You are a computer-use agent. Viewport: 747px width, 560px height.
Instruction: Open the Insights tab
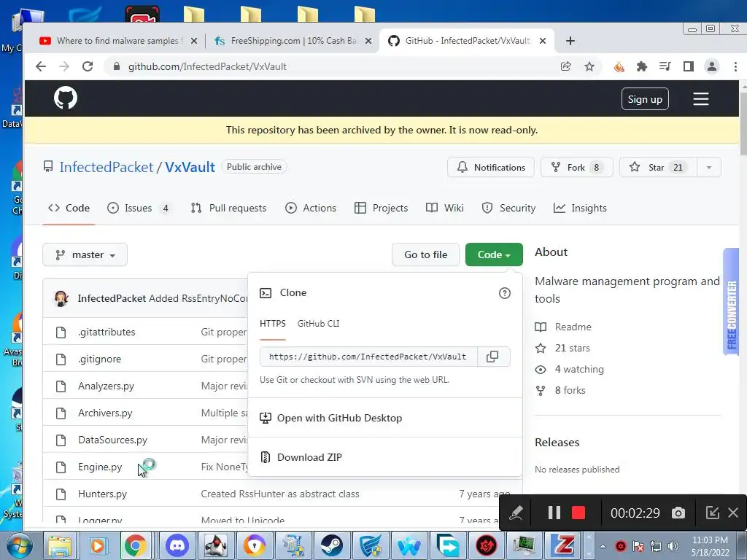580,208
